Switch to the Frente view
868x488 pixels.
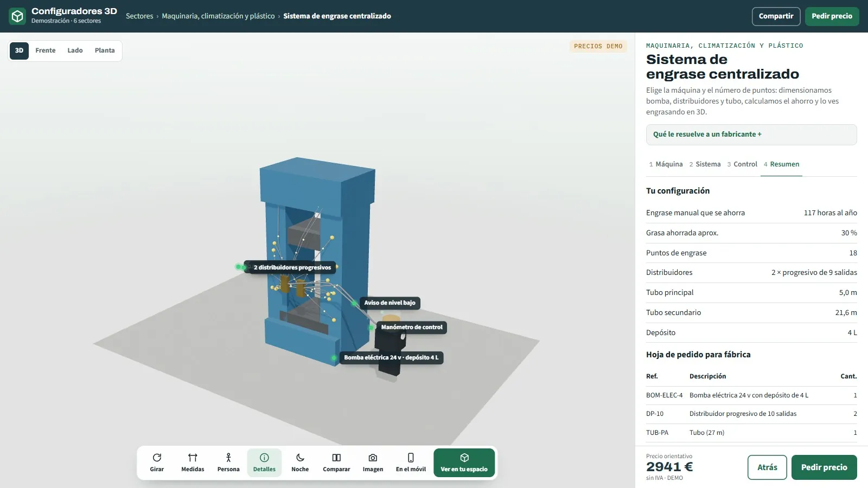point(46,50)
